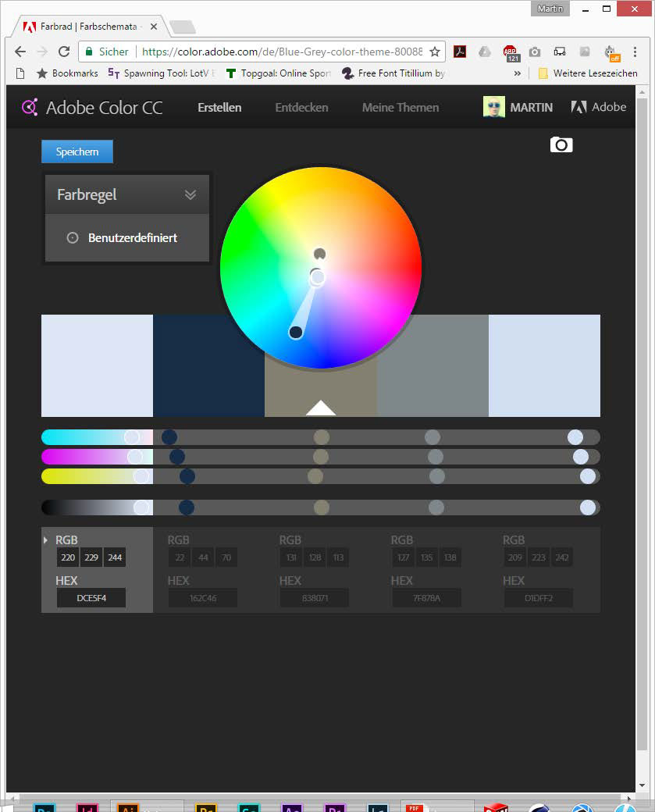Close the Farbrad browser tab

click(154, 27)
